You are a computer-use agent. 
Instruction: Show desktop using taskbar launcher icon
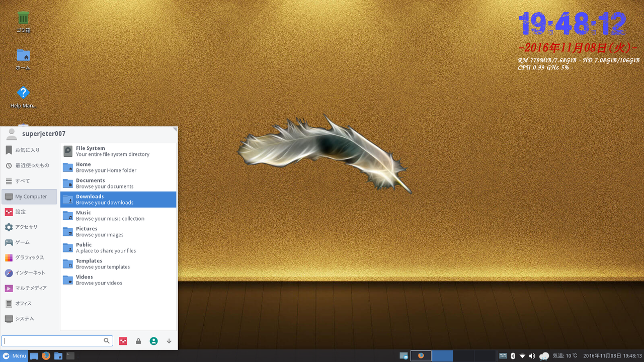tap(34, 356)
